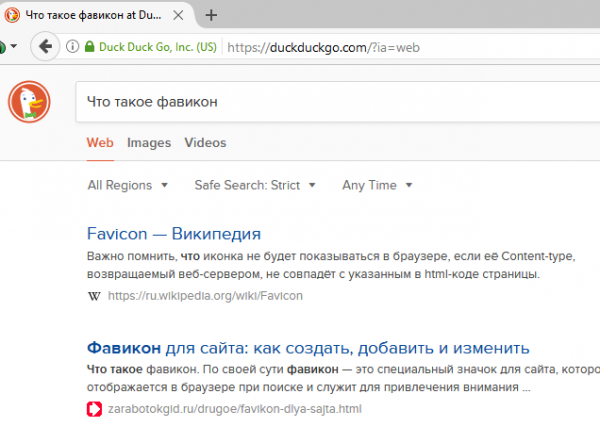Expand the All Regions dropdown
The height and width of the screenshot is (443, 600).
pyautogui.click(x=128, y=185)
